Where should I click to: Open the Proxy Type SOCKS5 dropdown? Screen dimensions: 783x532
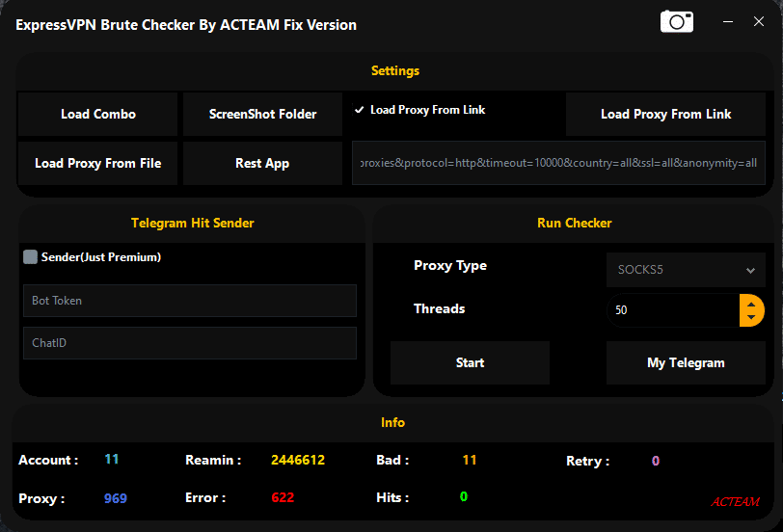[x=686, y=270]
